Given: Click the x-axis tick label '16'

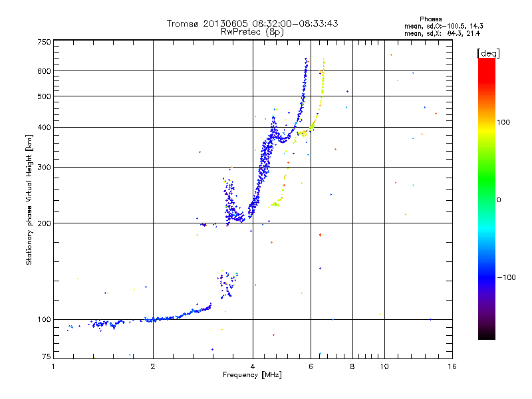Looking at the screenshot, I should tap(452, 366).
